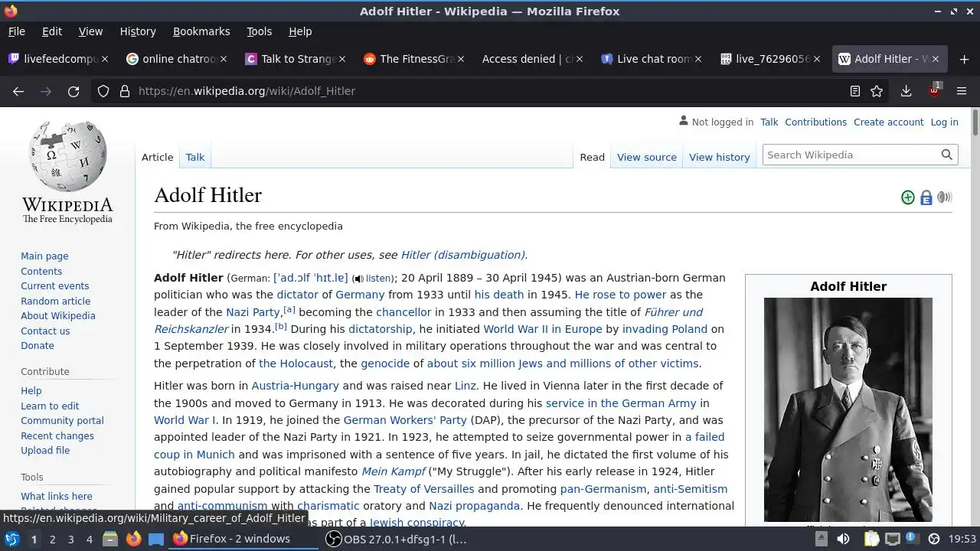The image size is (980, 551).
Task: Go back using the back arrow
Action: [x=18, y=91]
